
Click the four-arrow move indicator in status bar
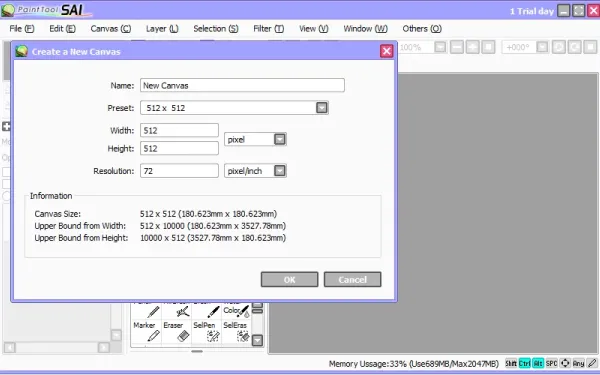click(x=565, y=363)
